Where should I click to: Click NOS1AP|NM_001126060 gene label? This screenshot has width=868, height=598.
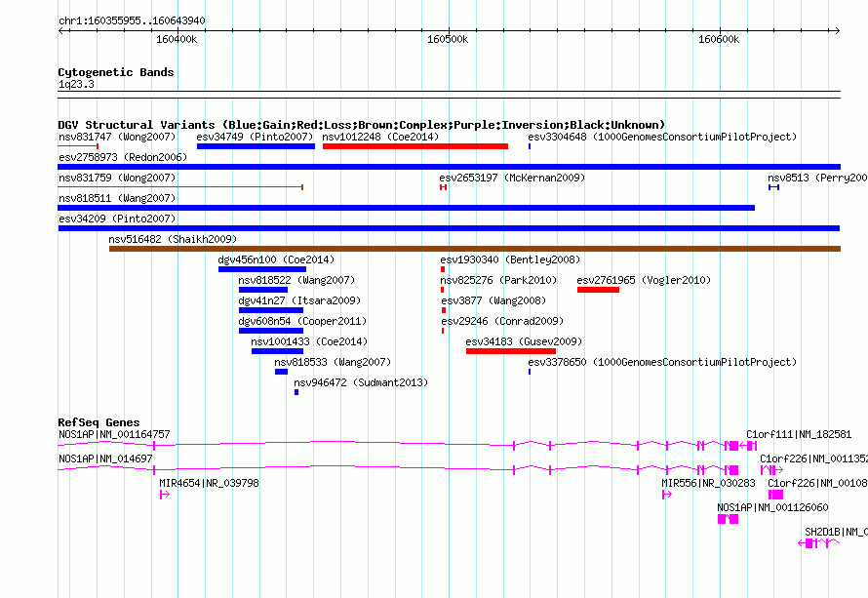point(772,507)
